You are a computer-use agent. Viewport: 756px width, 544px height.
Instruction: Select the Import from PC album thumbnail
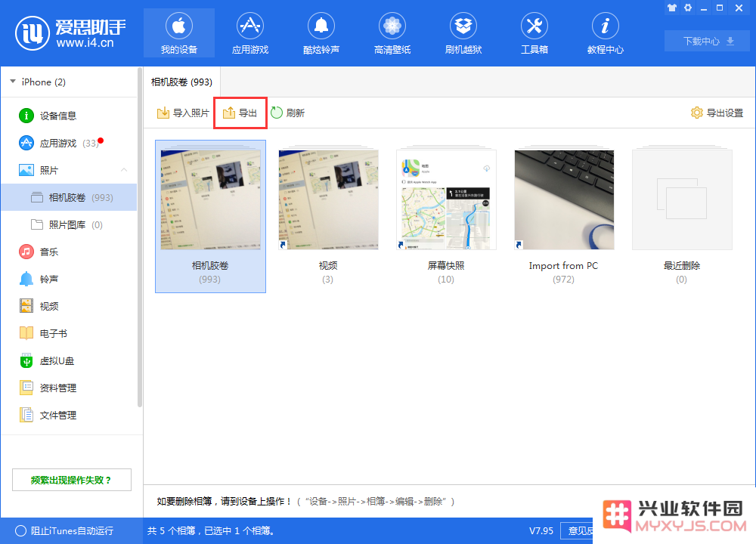pyautogui.click(x=564, y=199)
